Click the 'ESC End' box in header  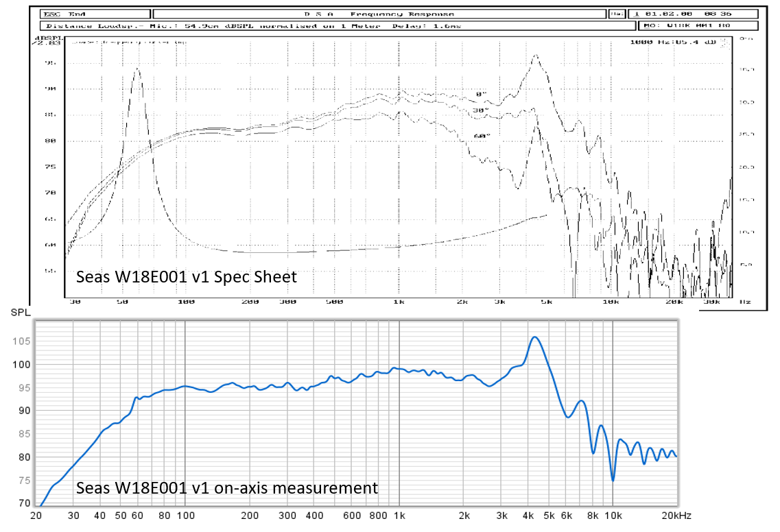[95, 14]
